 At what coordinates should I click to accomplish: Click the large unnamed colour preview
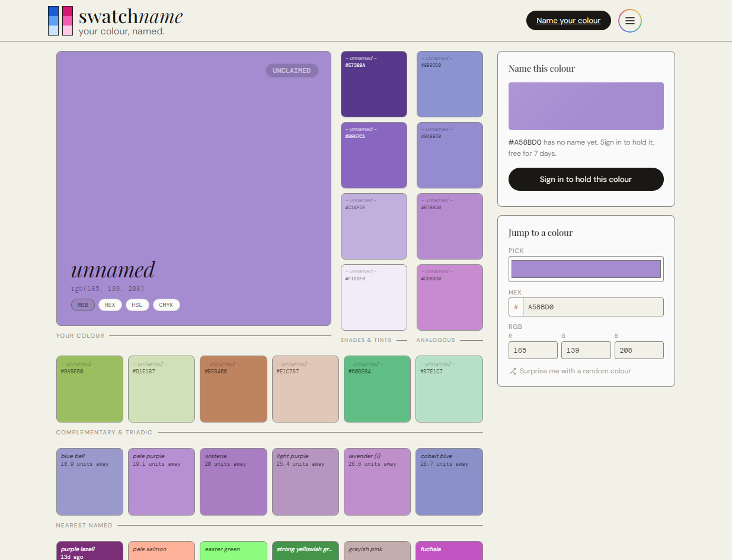194,188
